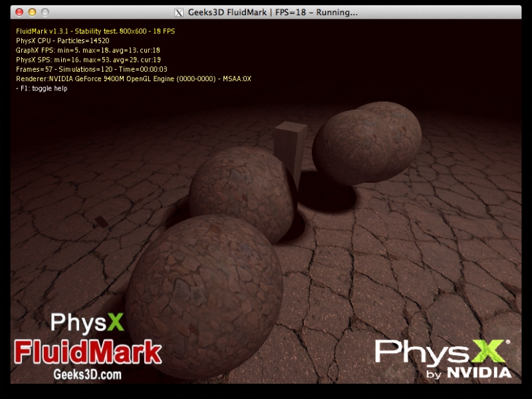Click the PhysX SPS statistics line
The width and height of the screenshot is (532, 399).
(x=88, y=60)
